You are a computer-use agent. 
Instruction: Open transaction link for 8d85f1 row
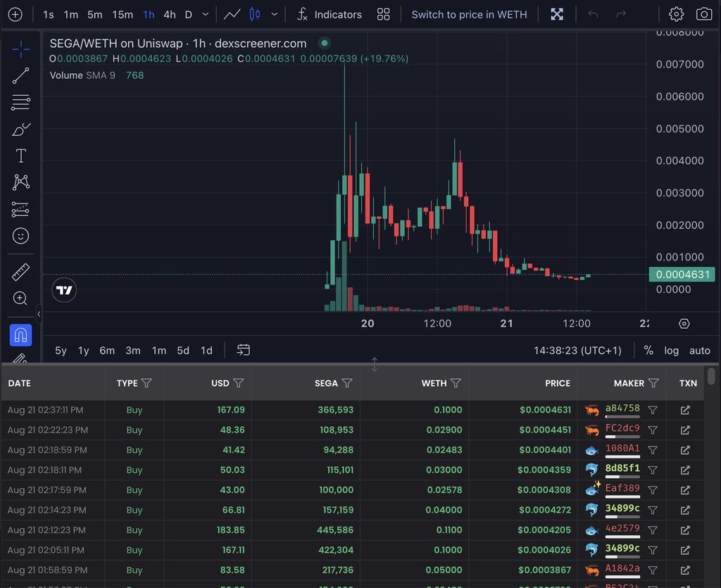point(685,470)
